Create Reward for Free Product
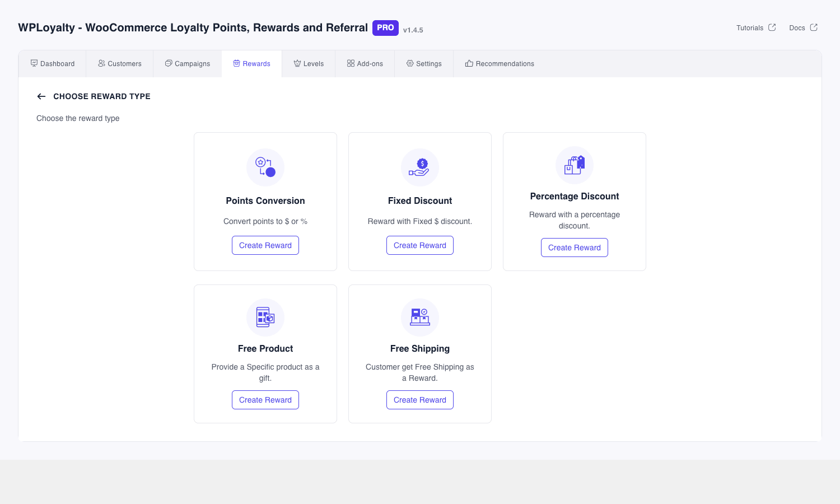 pyautogui.click(x=265, y=400)
